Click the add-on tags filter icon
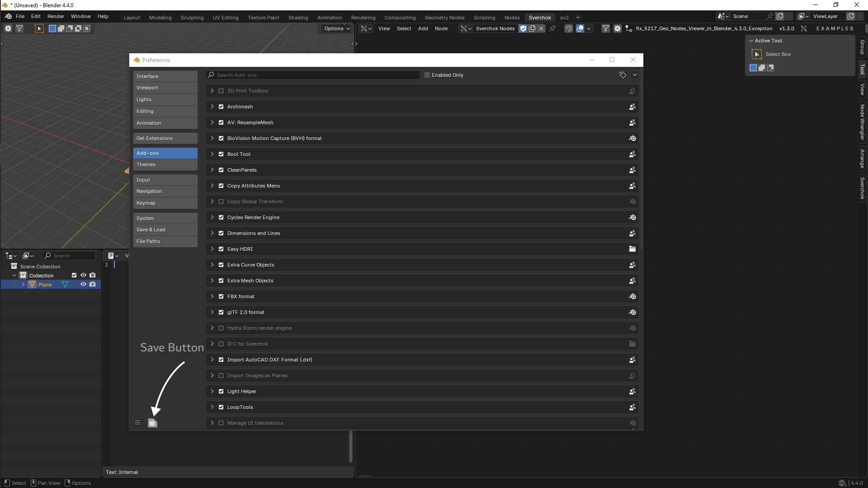The width and height of the screenshot is (868, 488). coord(623,75)
